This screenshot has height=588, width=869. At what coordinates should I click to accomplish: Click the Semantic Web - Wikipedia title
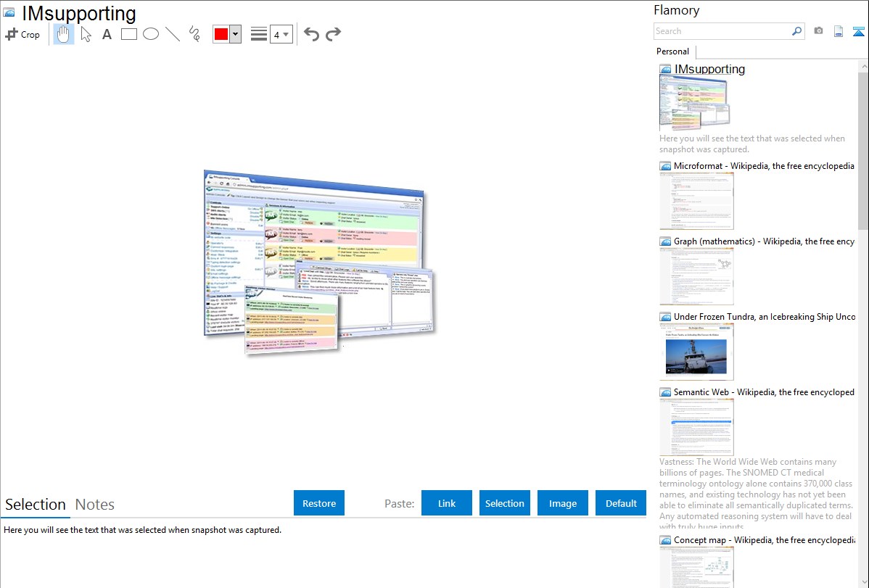point(764,392)
